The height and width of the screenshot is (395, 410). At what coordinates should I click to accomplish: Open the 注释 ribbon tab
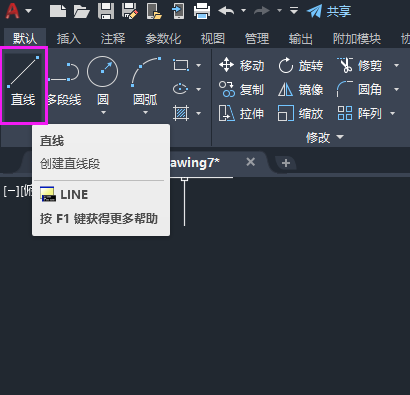(113, 39)
